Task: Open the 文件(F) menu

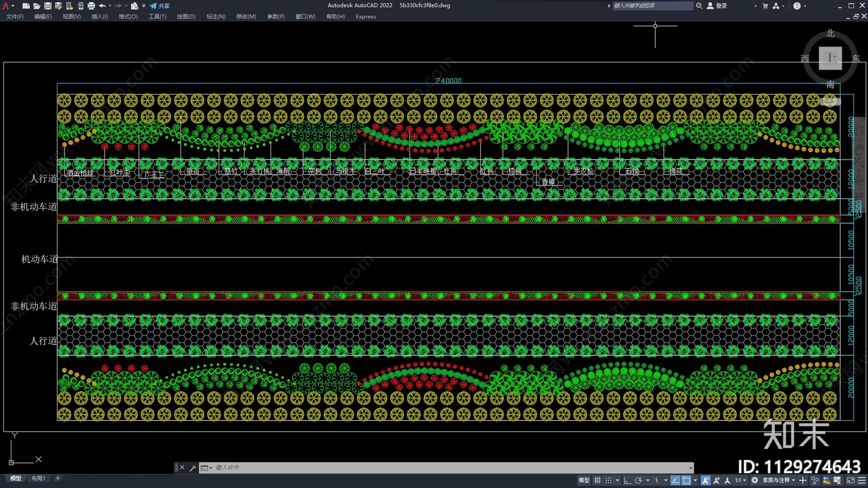Action: [15, 17]
